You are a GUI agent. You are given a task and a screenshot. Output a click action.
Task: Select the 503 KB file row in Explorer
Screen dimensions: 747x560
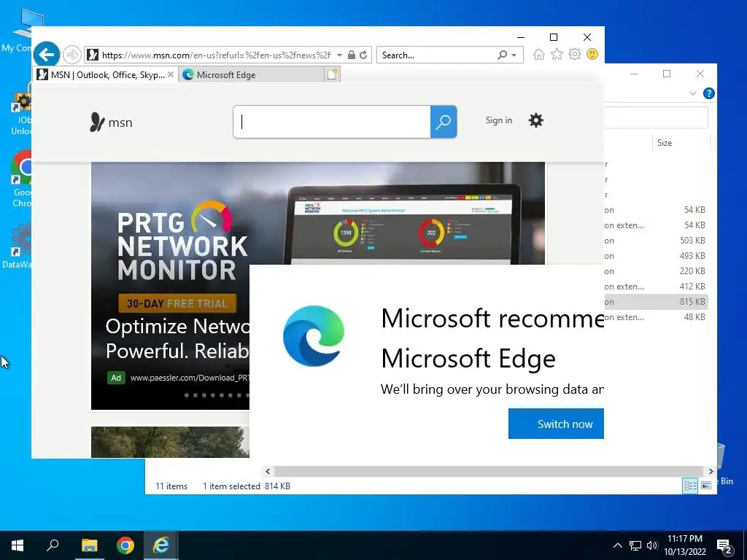656,241
